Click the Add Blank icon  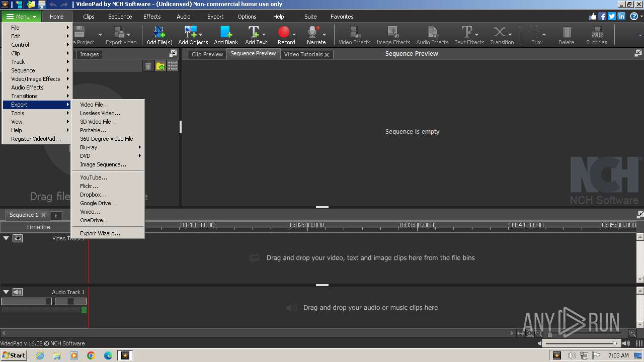[226, 33]
